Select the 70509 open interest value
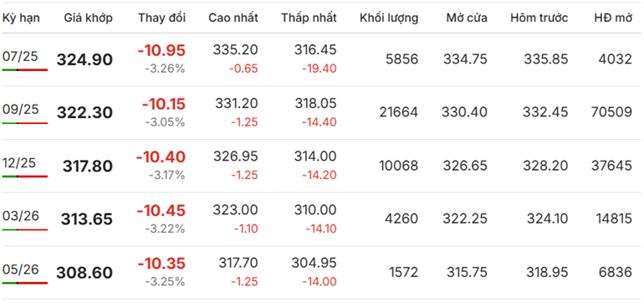The width and height of the screenshot is (644, 303). [611, 112]
